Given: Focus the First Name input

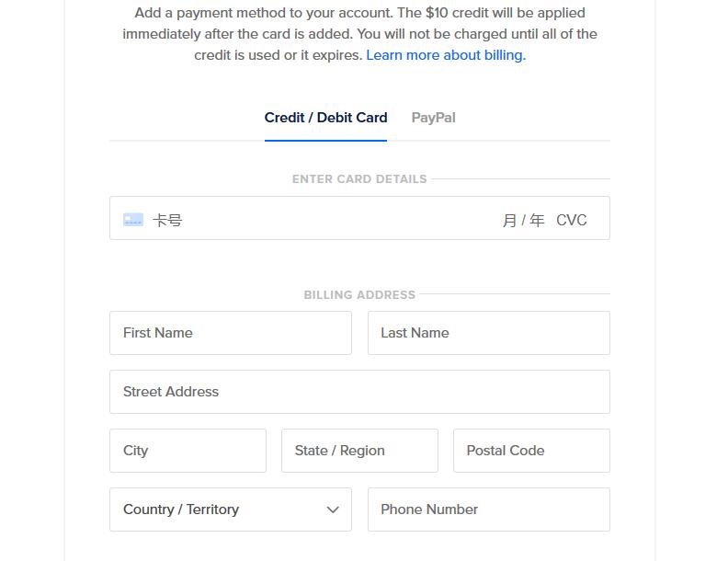Looking at the screenshot, I should tap(230, 333).
